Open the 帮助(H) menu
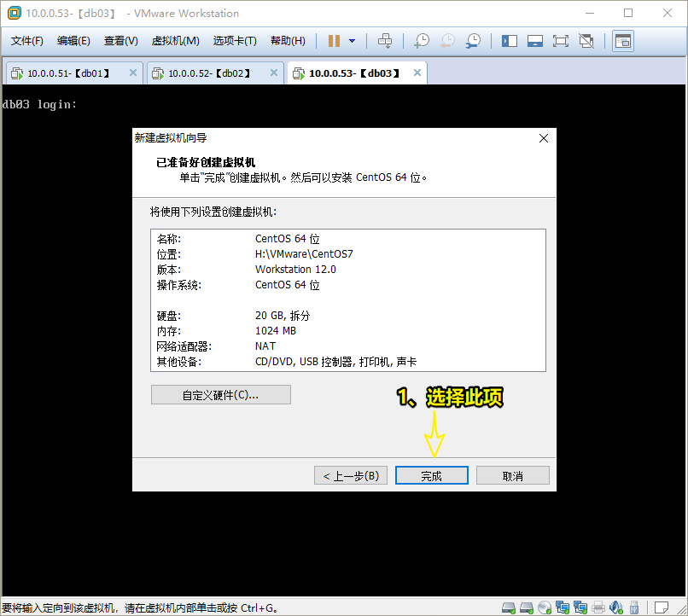Viewport: 688px width, 616px height. (x=289, y=41)
